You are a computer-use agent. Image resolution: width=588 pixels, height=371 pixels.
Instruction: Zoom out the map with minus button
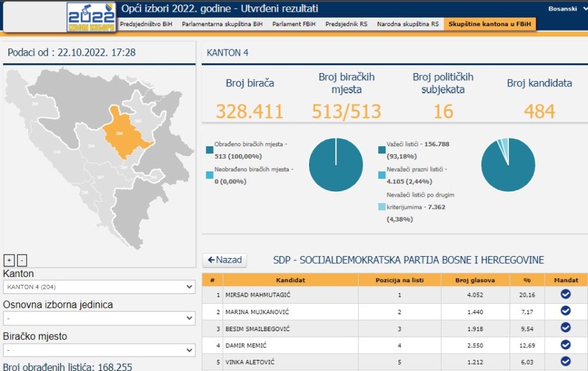22,260
